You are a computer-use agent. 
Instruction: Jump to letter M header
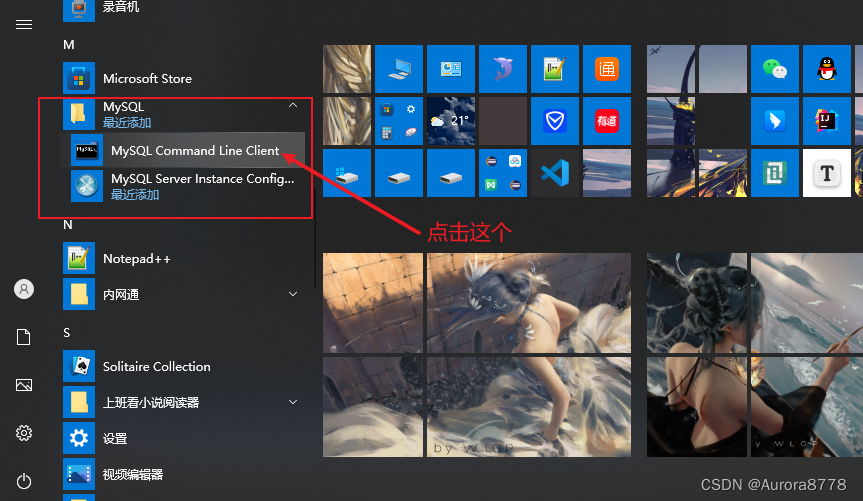69,45
